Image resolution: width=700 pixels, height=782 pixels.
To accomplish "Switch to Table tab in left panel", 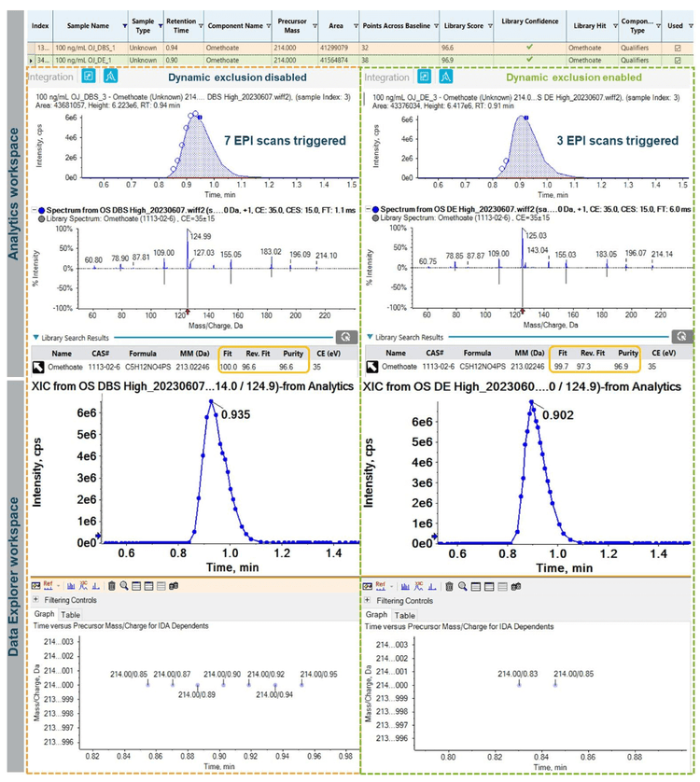I will coord(70,614).
